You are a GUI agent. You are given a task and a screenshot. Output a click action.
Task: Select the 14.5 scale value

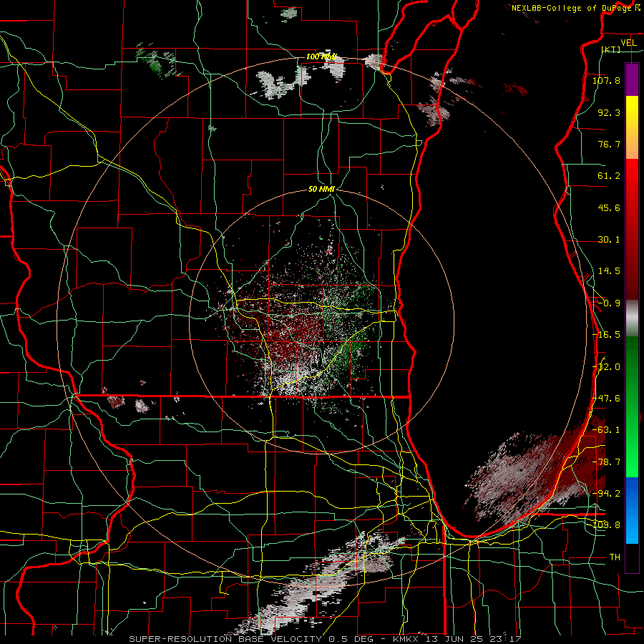point(609,271)
